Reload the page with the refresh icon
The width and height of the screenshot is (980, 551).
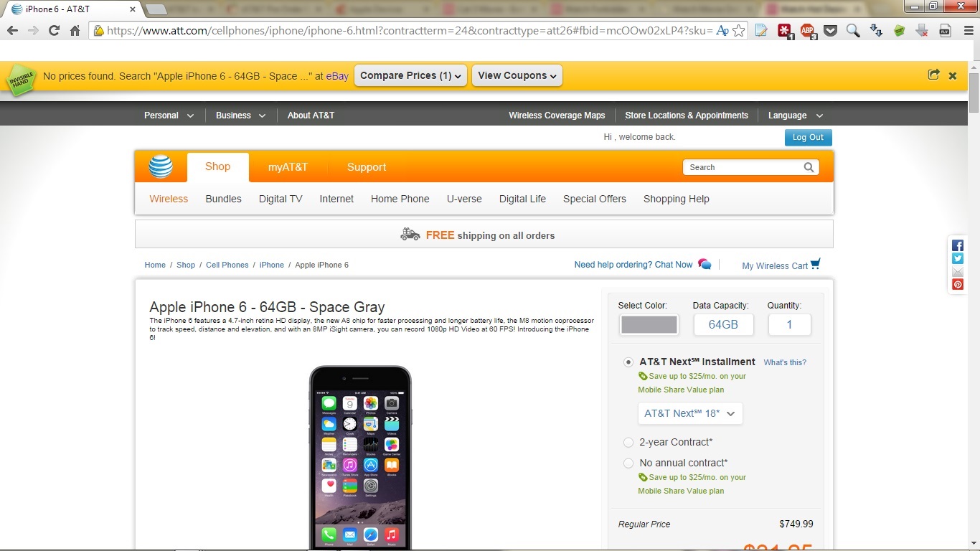(54, 31)
